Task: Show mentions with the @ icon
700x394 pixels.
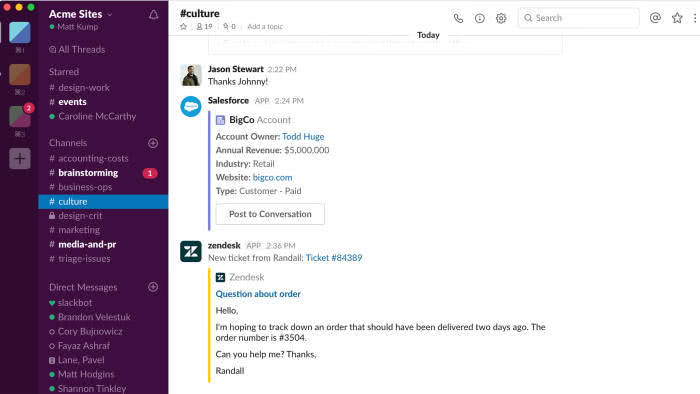Action: (655, 18)
